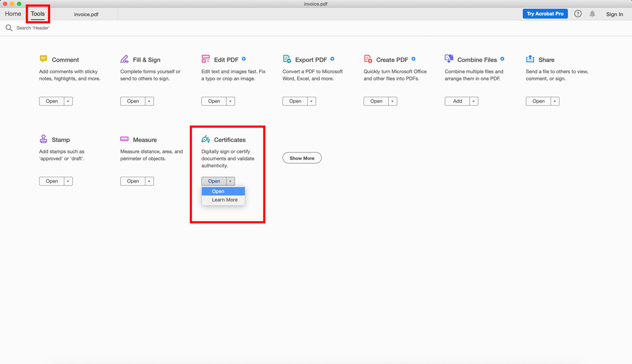
Task: Click the Certificates tool title
Action: [230, 140]
